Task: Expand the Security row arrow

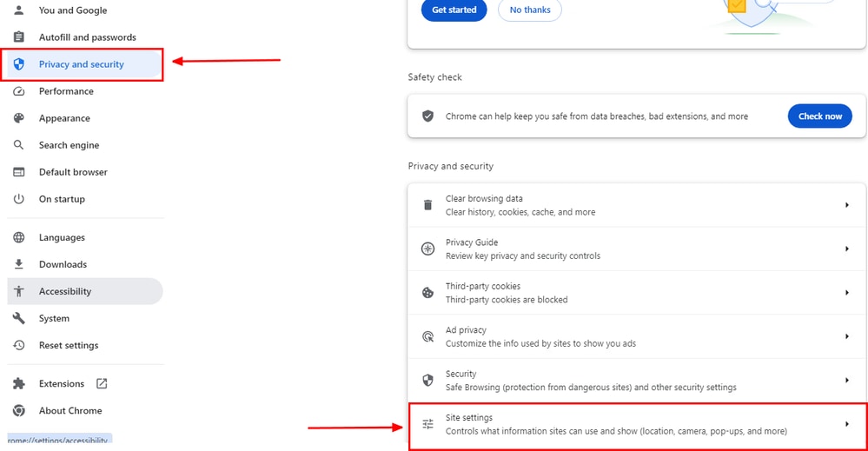Action: [x=847, y=380]
